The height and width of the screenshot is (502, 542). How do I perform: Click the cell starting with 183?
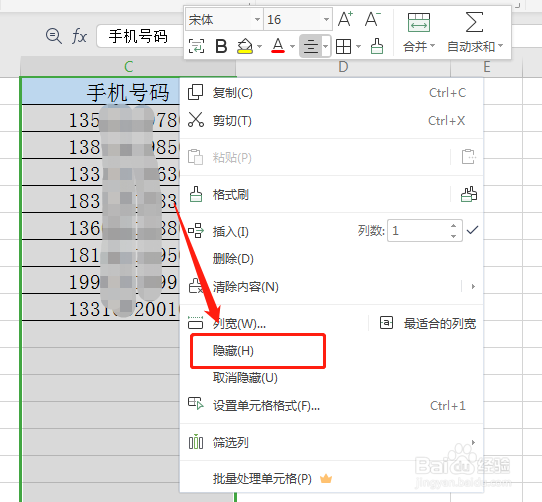pyautogui.click(x=101, y=199)
